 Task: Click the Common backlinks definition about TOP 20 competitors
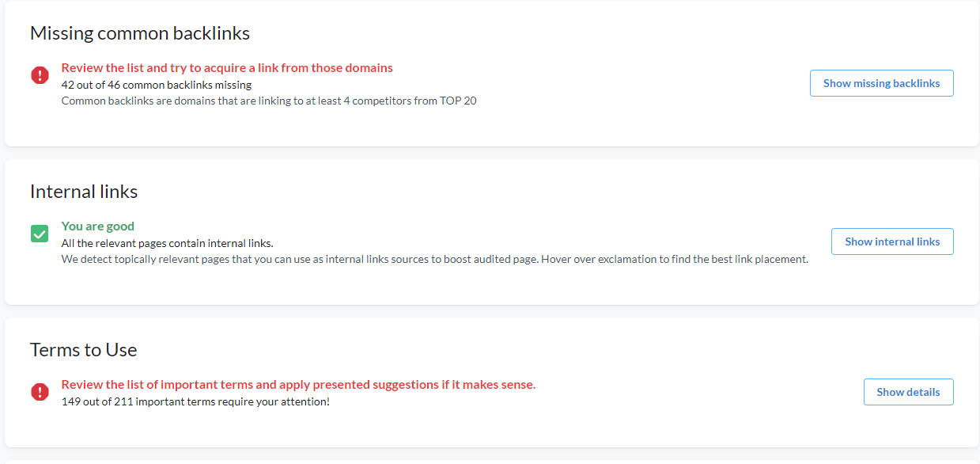[x=269, y=101]
